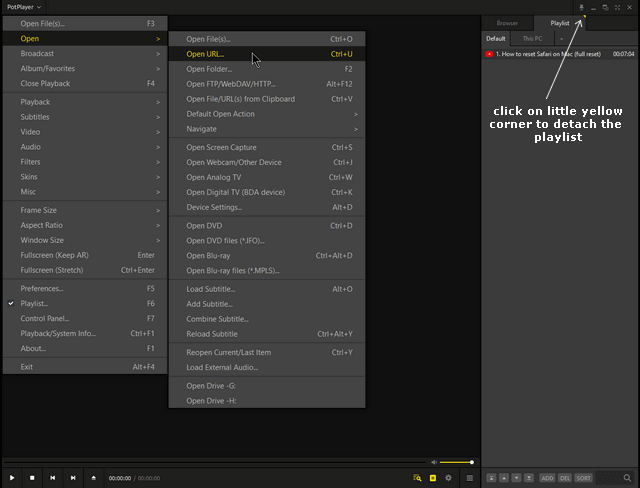
Task: Select Exit from the main menu
Action: click(x=85, y=367)
